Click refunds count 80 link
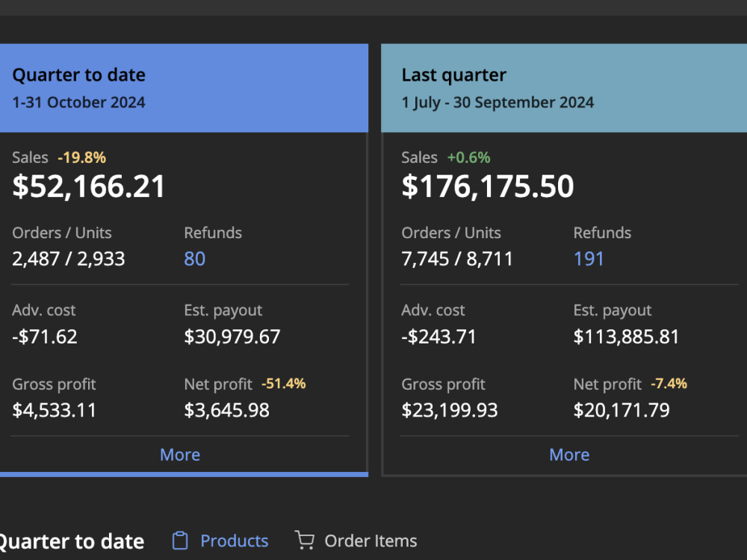 point(194,258)
